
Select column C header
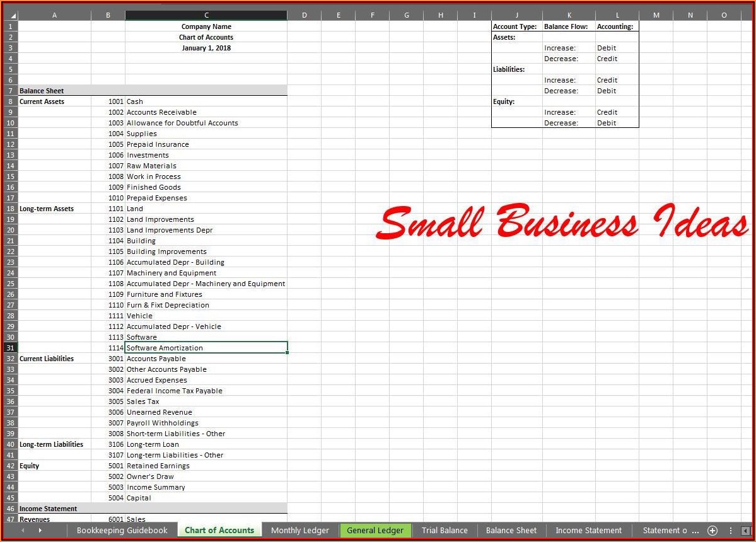[x=206, y=15]
